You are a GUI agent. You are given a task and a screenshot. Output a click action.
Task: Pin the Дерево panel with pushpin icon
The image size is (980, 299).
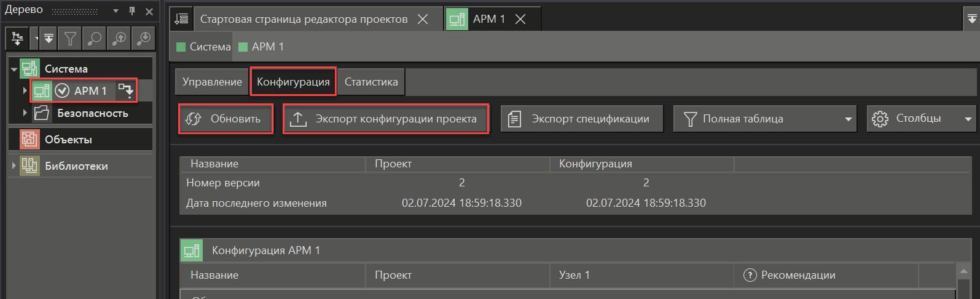tap(132, 11)
